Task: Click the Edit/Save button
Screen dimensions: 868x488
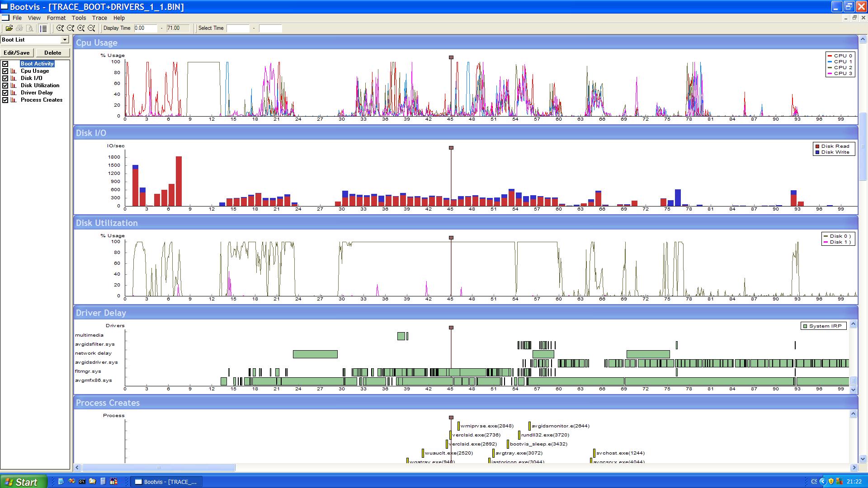Action: click(17, 53)
